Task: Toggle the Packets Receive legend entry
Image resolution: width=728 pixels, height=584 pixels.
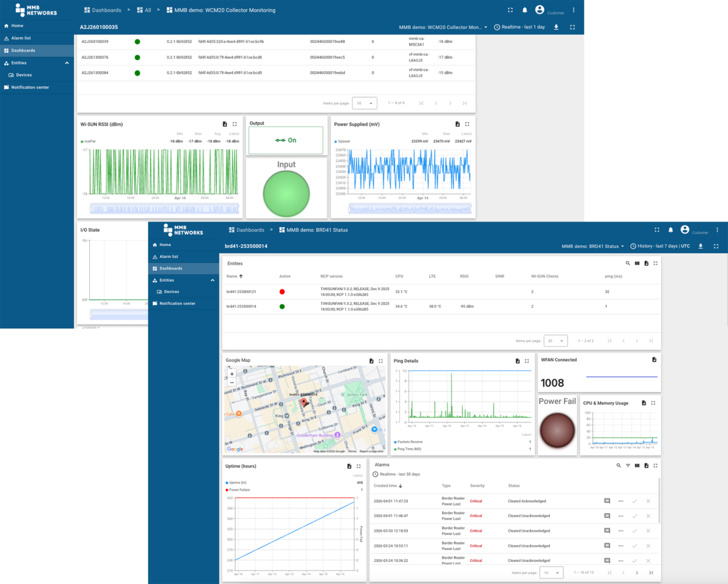Action: coord(408,442)
